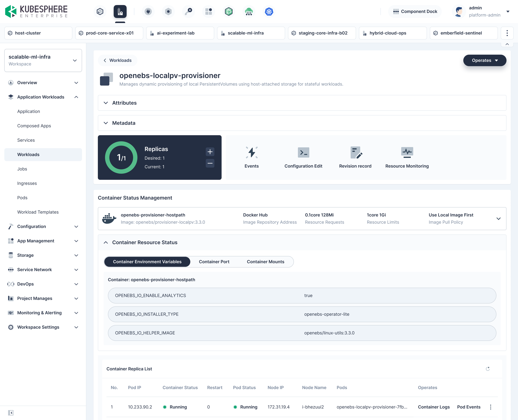Viewport: 518px width, 420px height.
Task: Switch to host-cluster tab
Action: click(x=38, y=33)
